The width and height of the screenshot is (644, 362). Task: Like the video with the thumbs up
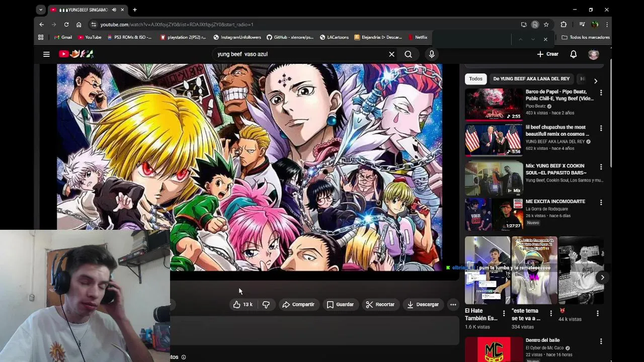242,304
